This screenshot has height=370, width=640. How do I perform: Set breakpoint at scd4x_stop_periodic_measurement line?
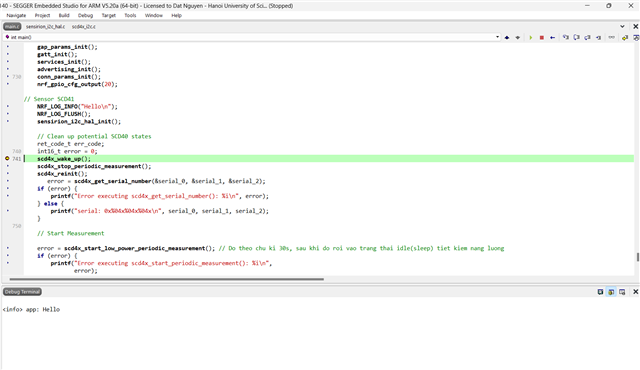7,166
